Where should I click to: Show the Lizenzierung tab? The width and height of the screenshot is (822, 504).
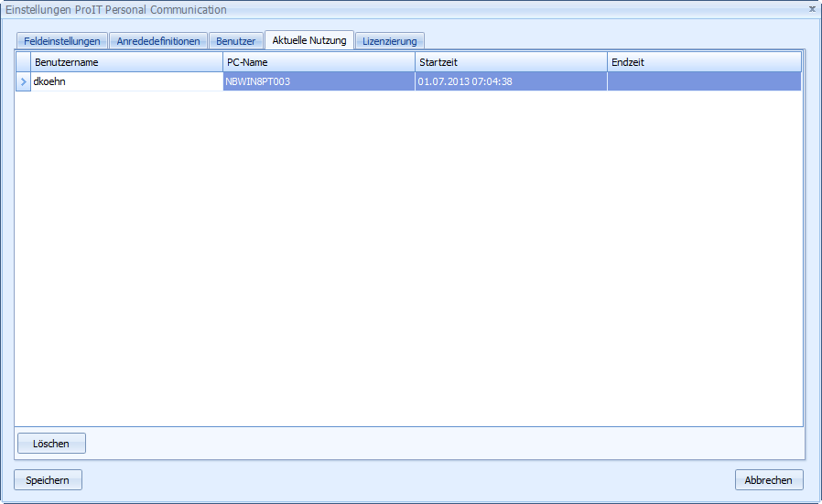[389, 41]
